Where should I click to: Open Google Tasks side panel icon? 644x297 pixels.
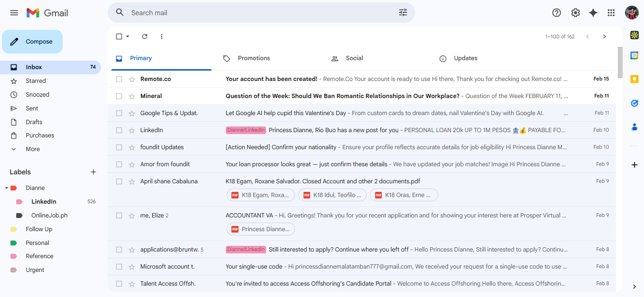click(635, 103)
